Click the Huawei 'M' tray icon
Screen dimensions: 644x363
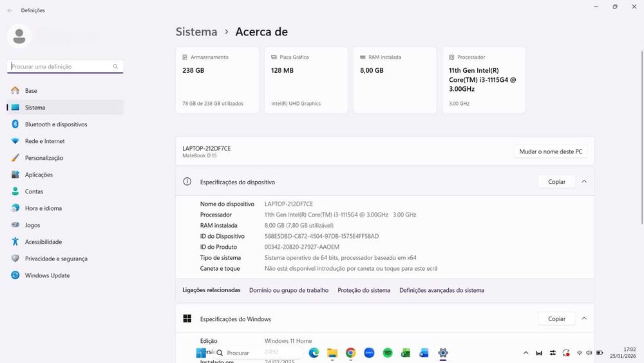(x=539, y=353)
